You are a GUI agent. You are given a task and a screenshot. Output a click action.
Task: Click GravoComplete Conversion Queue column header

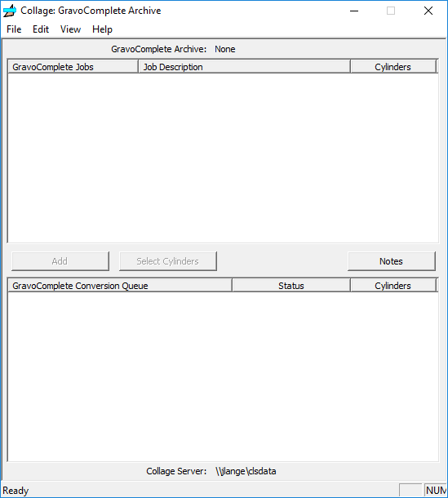(x=120, y=286)
